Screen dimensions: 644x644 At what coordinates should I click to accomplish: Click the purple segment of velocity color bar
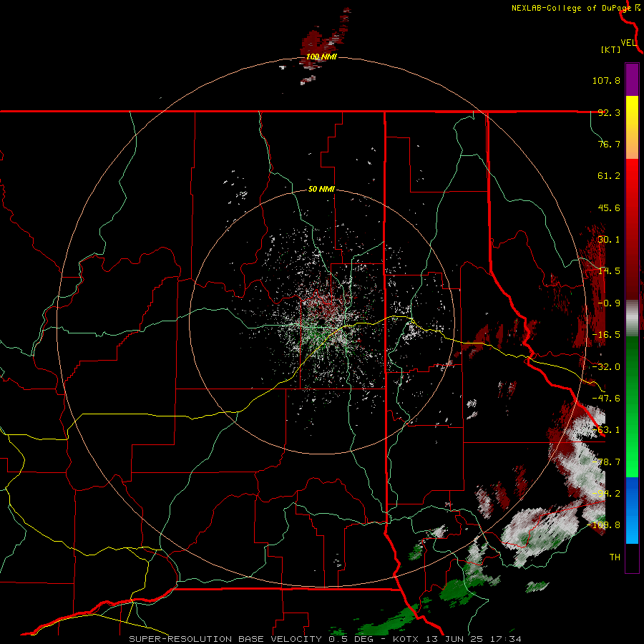[x=632, y=80]
